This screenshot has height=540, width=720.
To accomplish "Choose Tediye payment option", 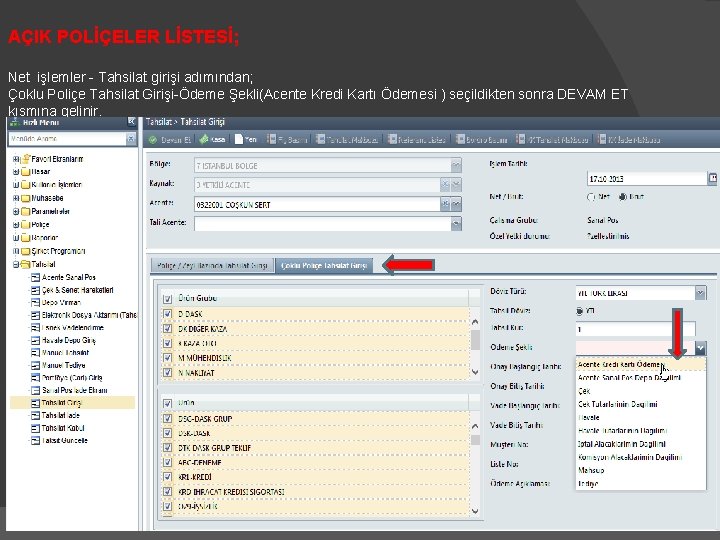I will [x=641, y=484].
